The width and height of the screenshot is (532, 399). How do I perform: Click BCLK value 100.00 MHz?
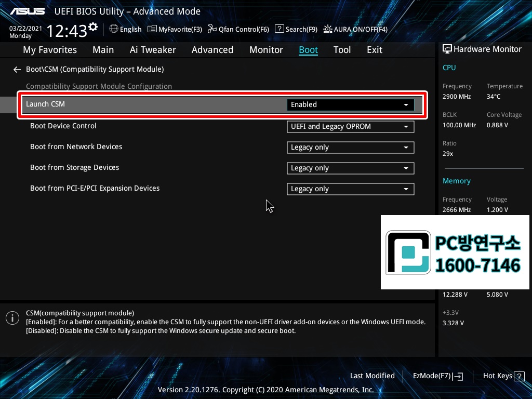click(459, 125)
